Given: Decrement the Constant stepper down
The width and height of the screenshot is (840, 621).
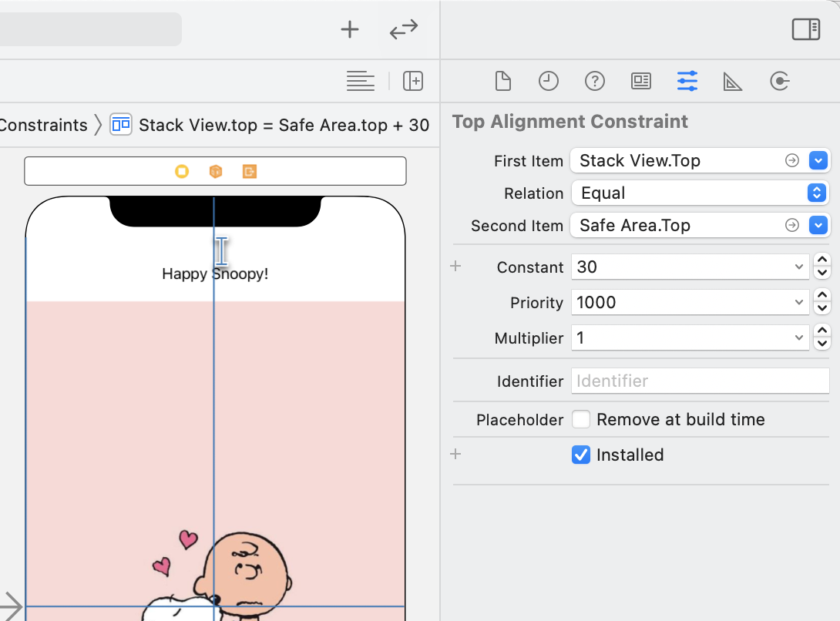Looking at the screenshot, I should tap(822, 274).
